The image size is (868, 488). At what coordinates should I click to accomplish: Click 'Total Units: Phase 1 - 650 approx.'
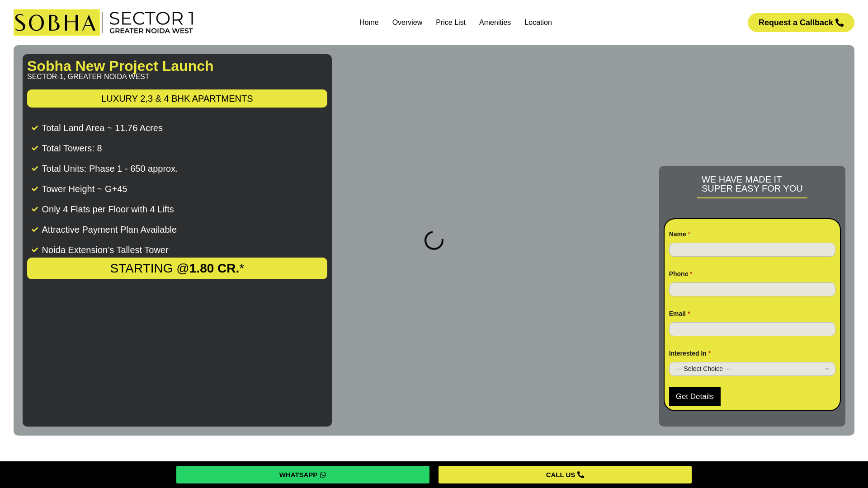click(x=110, y=169)
